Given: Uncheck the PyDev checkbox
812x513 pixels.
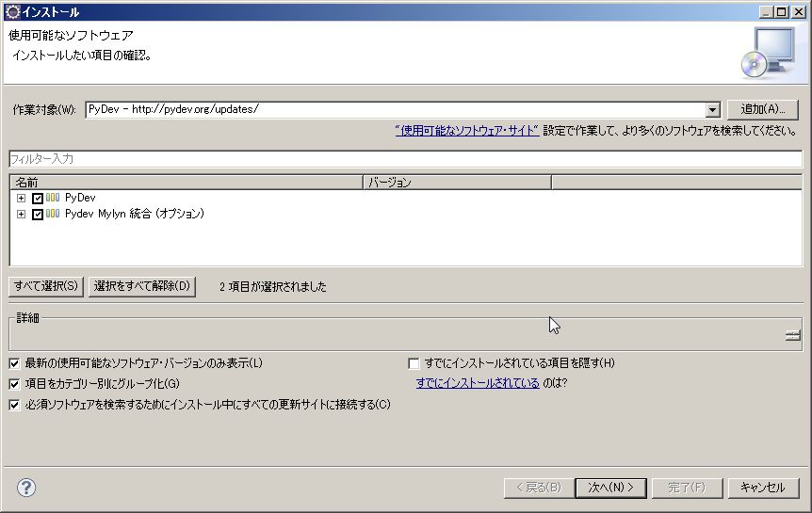Looking at the screenshot, I should coord(38,198).
